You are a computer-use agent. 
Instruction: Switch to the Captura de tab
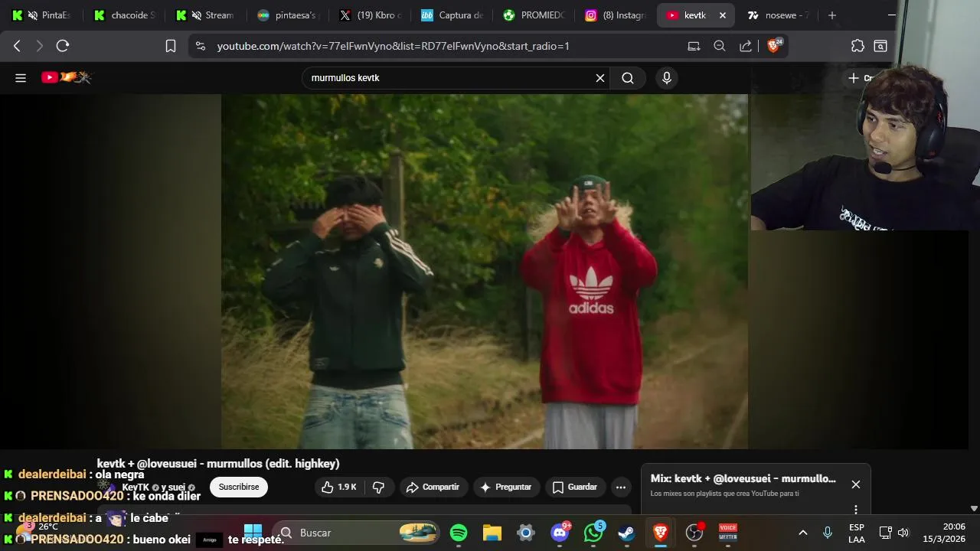pyautogui.click(x=452, y=15)
